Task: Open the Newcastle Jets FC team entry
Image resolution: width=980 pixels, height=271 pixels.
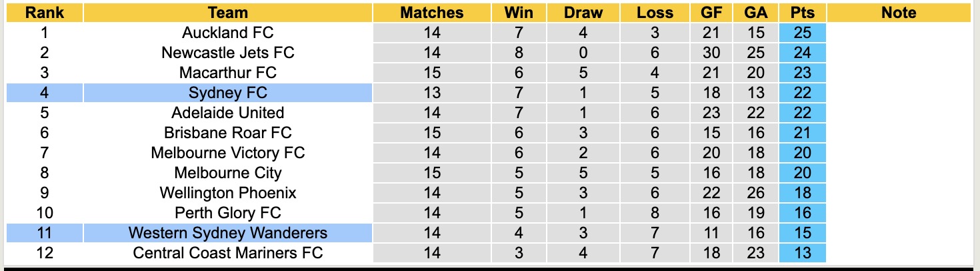Action: click(x=227, y=53)
